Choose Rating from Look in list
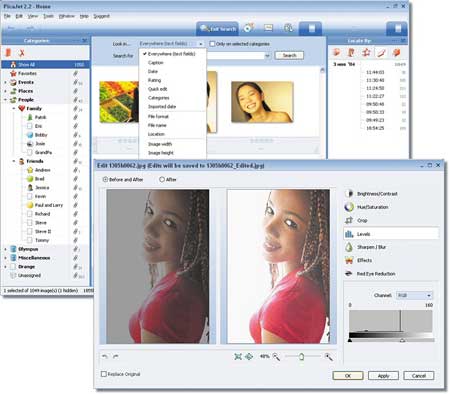Viewport: 450px width, 394px height. 154,80
